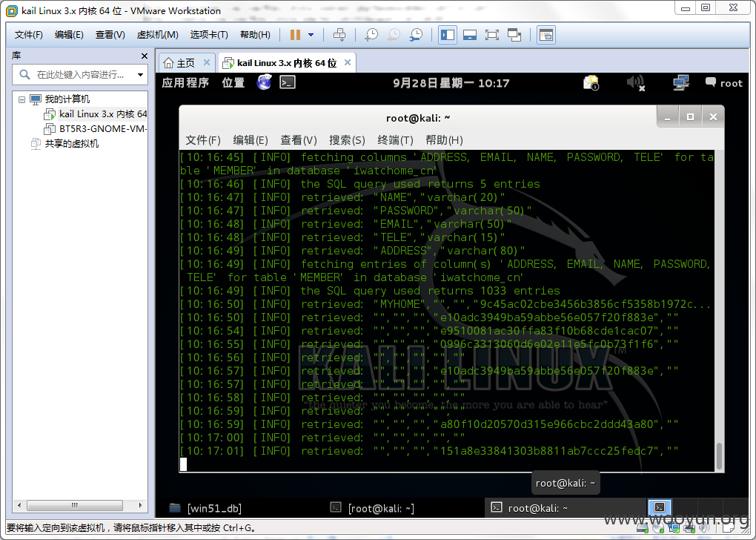756x540 pixels.
Task: Click the VMware title bar app icon
Action: 12,10
